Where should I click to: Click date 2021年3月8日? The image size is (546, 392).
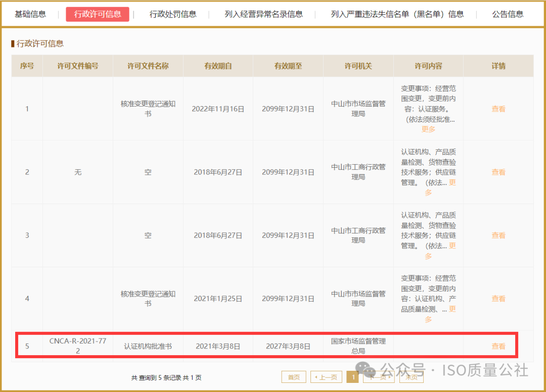pyautogui.click(x=218, y=347)
